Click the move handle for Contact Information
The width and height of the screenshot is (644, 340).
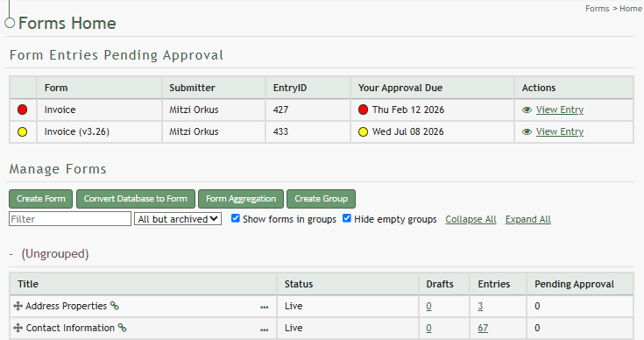(x=18, y=328)
